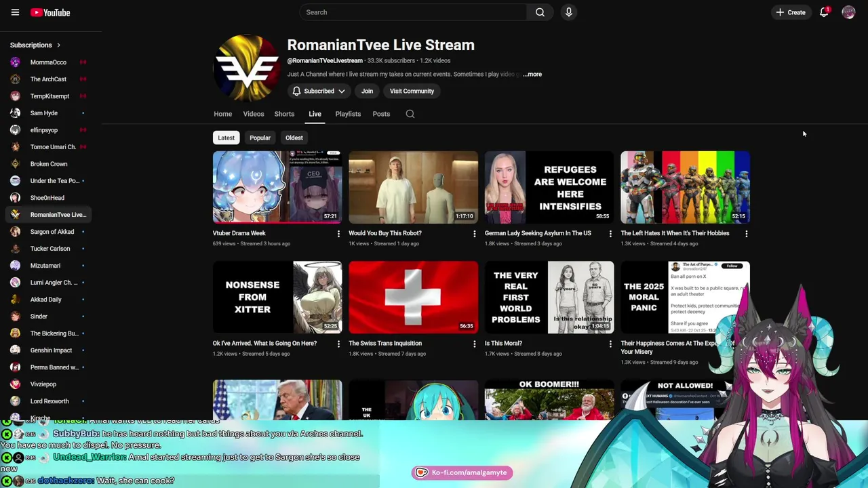Open The Very Real First World Problems thumbnail
The height and width of the screenshot is (488, 868).
tap(549, 297)
